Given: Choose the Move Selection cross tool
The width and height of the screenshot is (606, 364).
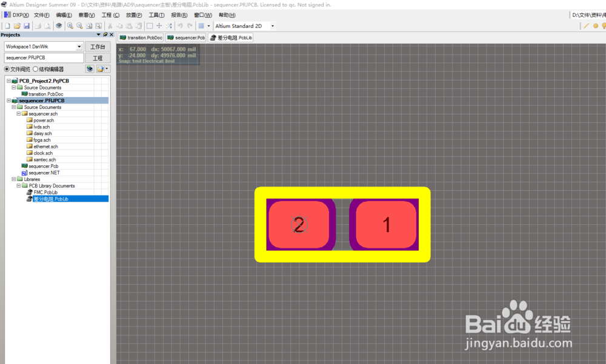Looking at the screenshot, I should tap(159, 26).
